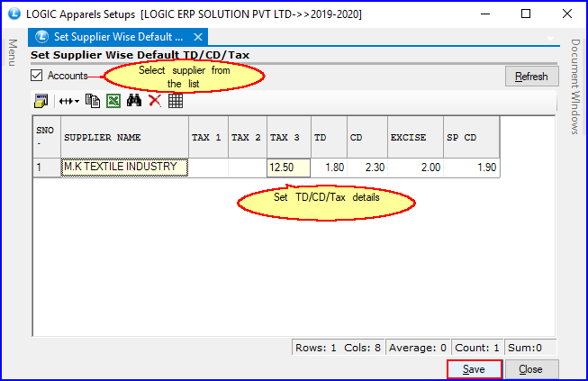Maximize the LOGIC Apparels Setups window
588x381 pixels.
pos(526,14)
